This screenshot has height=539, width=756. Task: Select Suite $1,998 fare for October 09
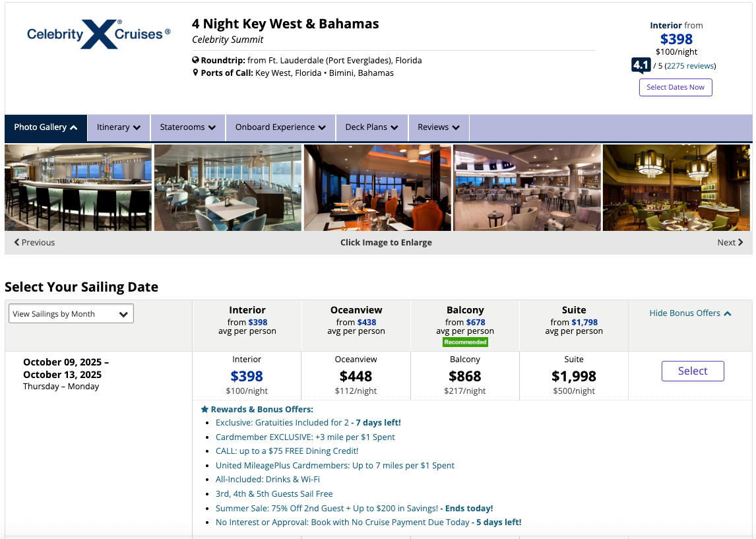[x=574, y=375]
